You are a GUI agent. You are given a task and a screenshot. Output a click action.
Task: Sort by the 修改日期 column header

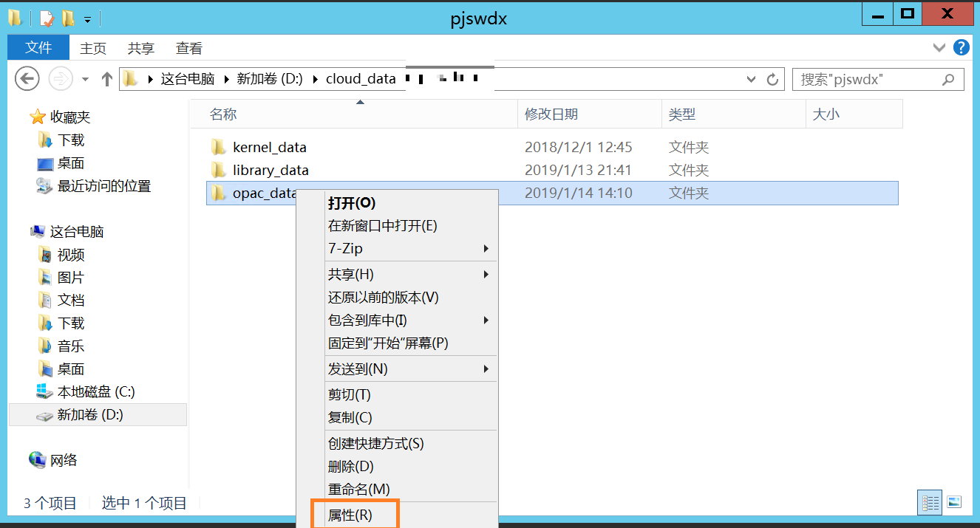[590, 114]
